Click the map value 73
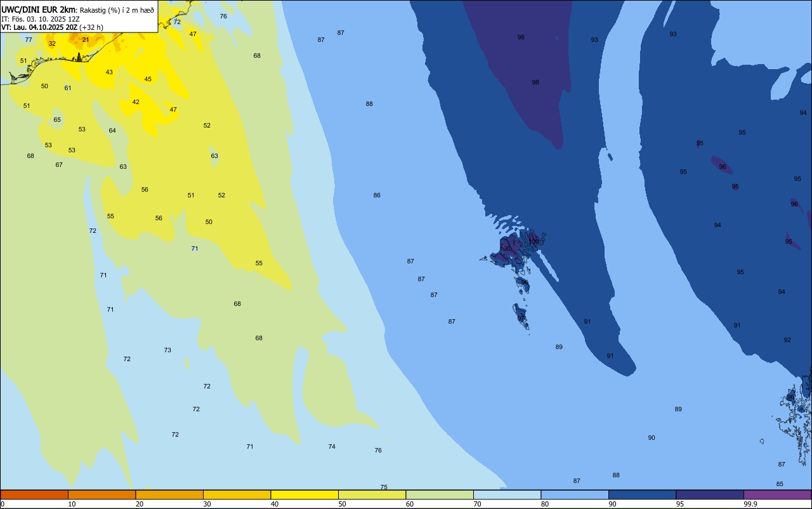Screen dimensions: 812x509 pos(167,350)
